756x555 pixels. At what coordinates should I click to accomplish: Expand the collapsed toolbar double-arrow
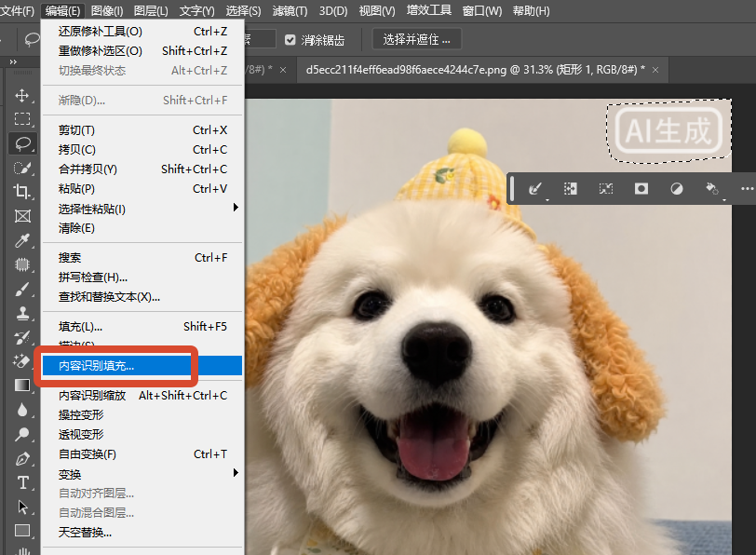13,61
